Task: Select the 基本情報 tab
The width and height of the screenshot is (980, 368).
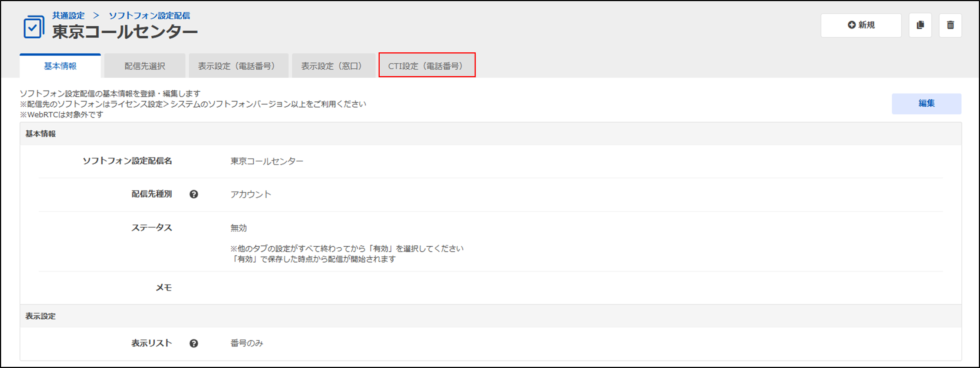Action: tap(60, 66)
